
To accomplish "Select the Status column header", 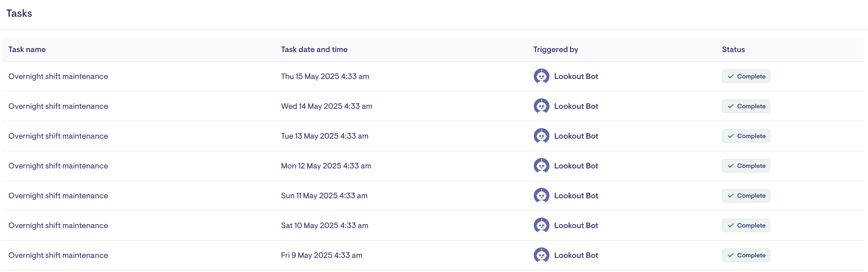I will tap(733, 49).
